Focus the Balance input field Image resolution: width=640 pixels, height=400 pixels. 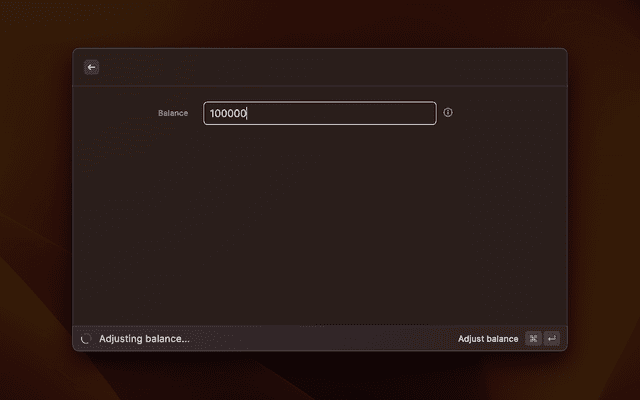(x=320, y=113)
